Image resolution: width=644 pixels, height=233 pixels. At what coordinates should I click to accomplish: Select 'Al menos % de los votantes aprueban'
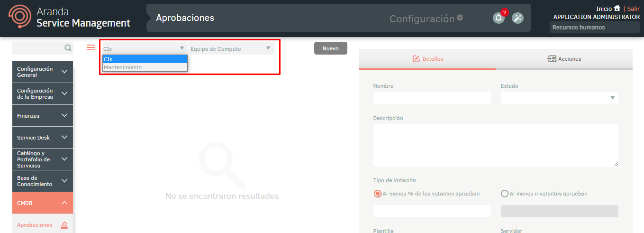[378, 194]
